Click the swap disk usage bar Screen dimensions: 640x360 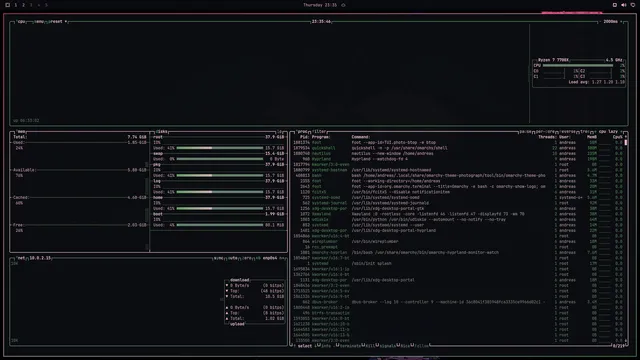click(220, 159)
